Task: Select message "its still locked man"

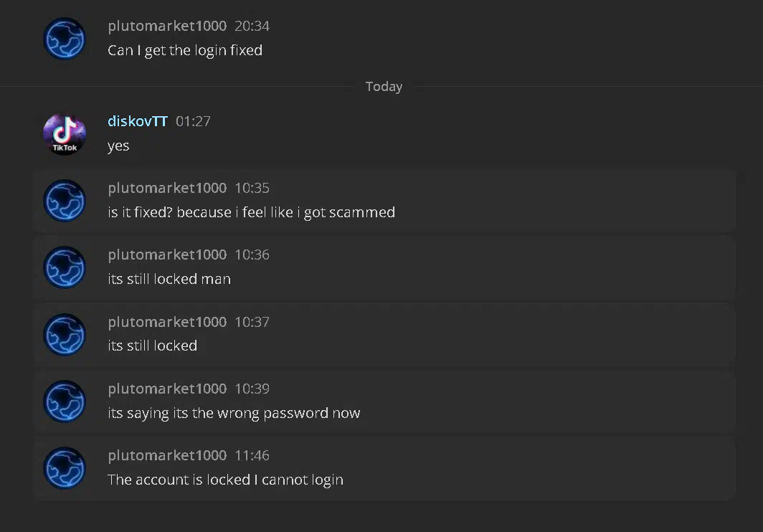Action: point(169,279)
